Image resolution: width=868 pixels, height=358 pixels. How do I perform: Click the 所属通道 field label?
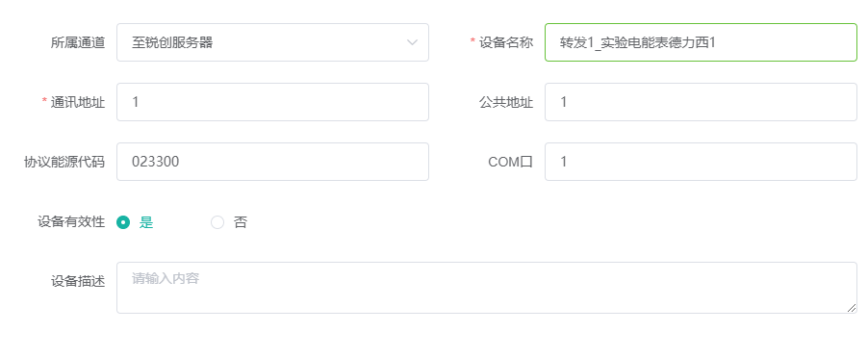78,42
